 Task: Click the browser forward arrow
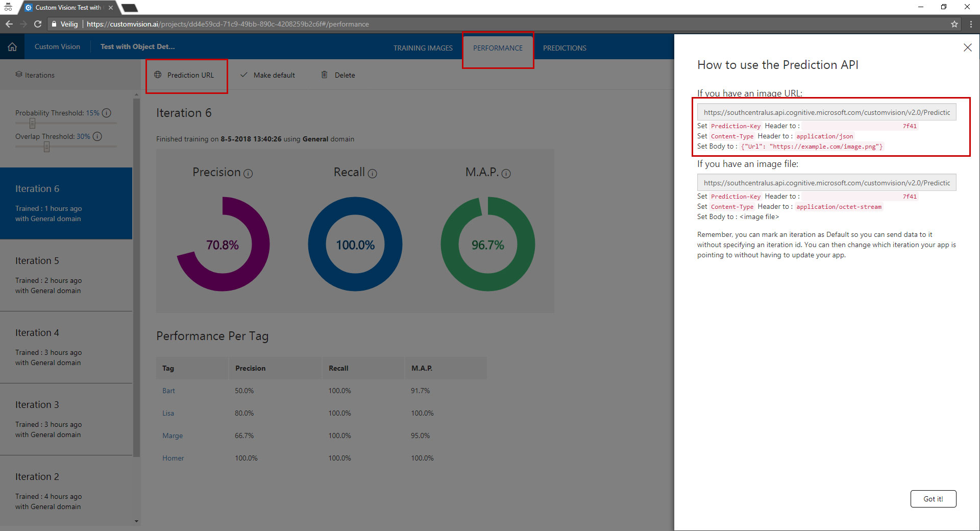click(23, 24)
